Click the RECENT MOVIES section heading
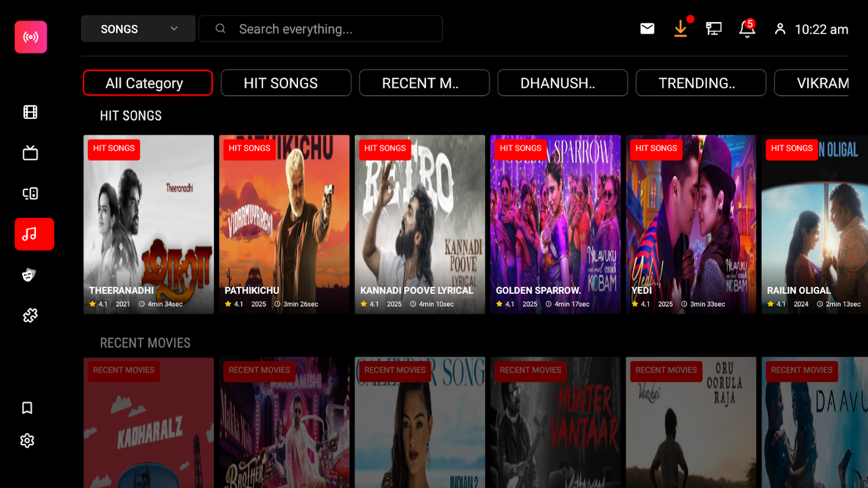868x488 pixels. [x=145, y=343]
